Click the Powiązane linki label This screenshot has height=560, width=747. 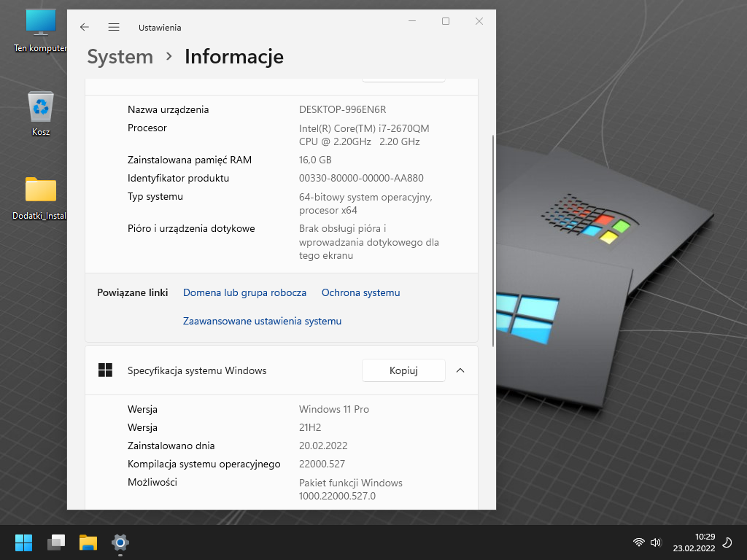click(133, 292)
